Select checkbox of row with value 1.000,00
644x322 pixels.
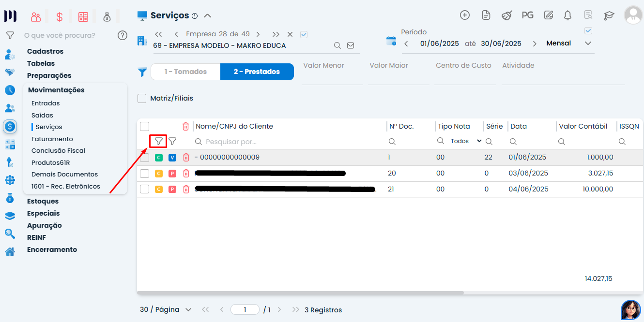coord(144,158)
